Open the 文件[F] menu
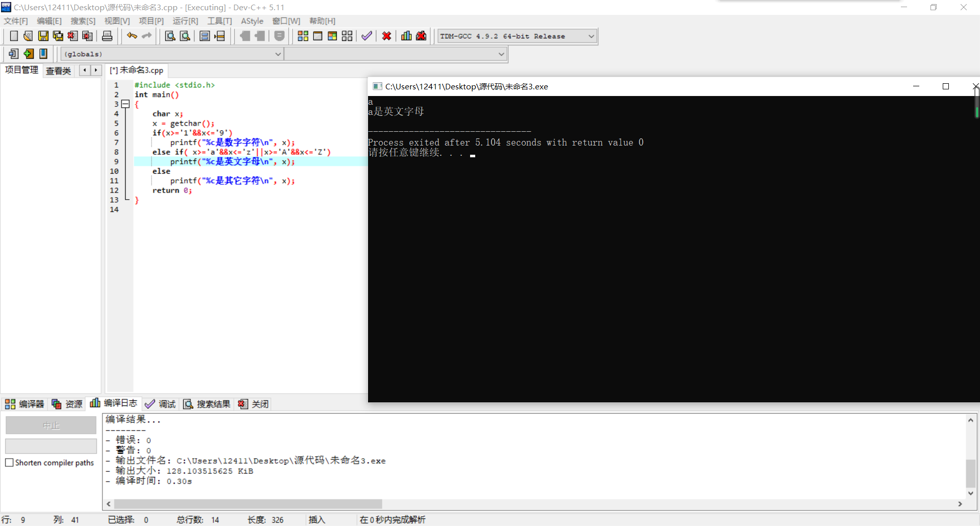980x526 pixels. pyautogui.click(x=16, y=21)
